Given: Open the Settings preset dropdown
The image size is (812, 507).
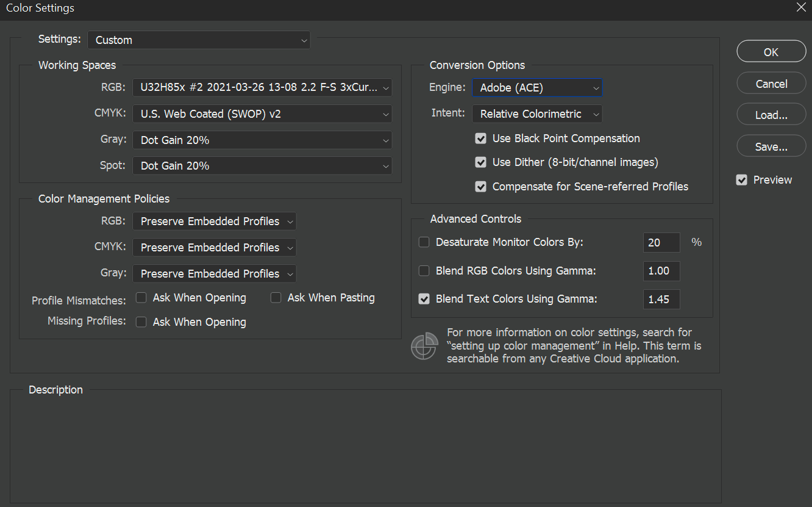Looking at the screenshot, I should click(199, 40).
